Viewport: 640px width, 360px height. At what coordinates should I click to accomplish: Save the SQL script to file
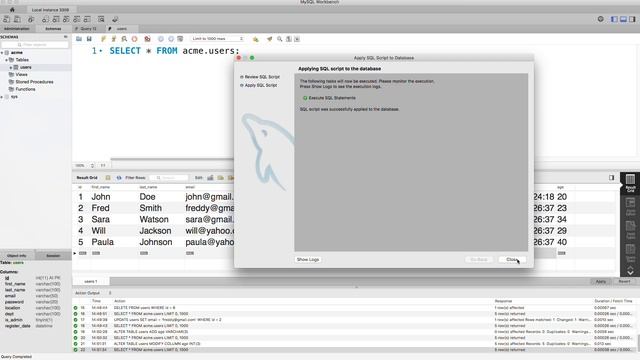[89, 39]
